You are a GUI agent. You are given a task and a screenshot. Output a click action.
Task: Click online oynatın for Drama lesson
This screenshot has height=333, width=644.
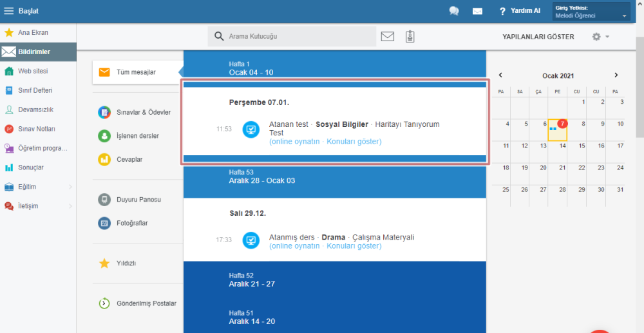296,246
